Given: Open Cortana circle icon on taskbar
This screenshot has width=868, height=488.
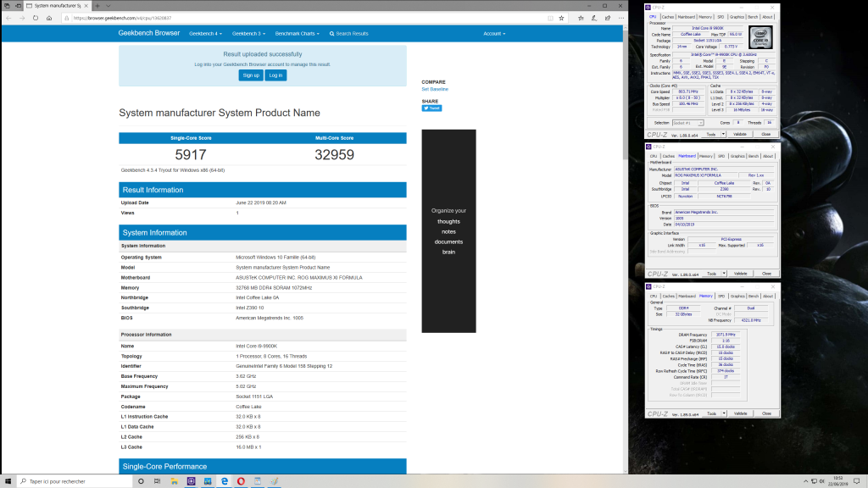Looking at the screenshot, I should click(141, 481).
